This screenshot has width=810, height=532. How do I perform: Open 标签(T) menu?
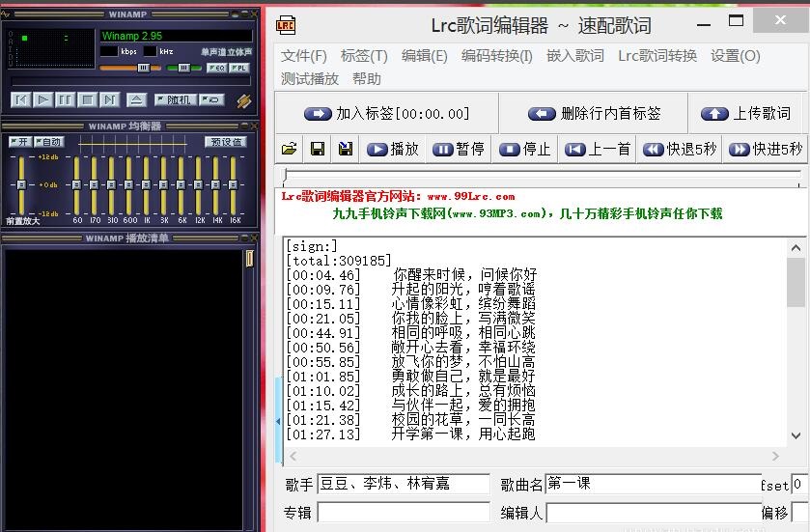coord(364,56)
